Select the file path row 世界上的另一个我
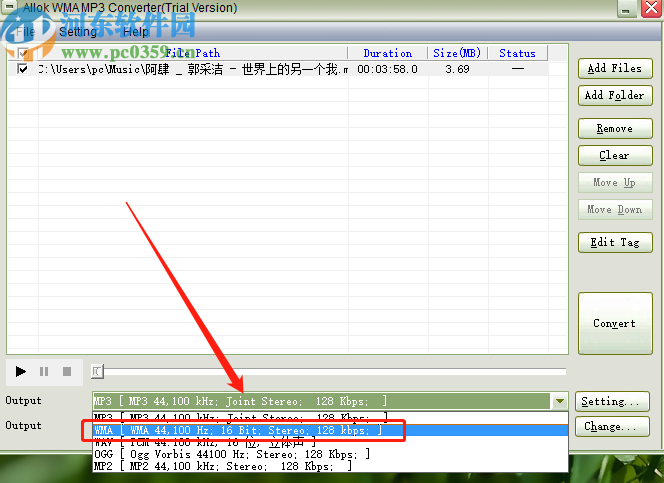664x483 pixels. point(193,69)
